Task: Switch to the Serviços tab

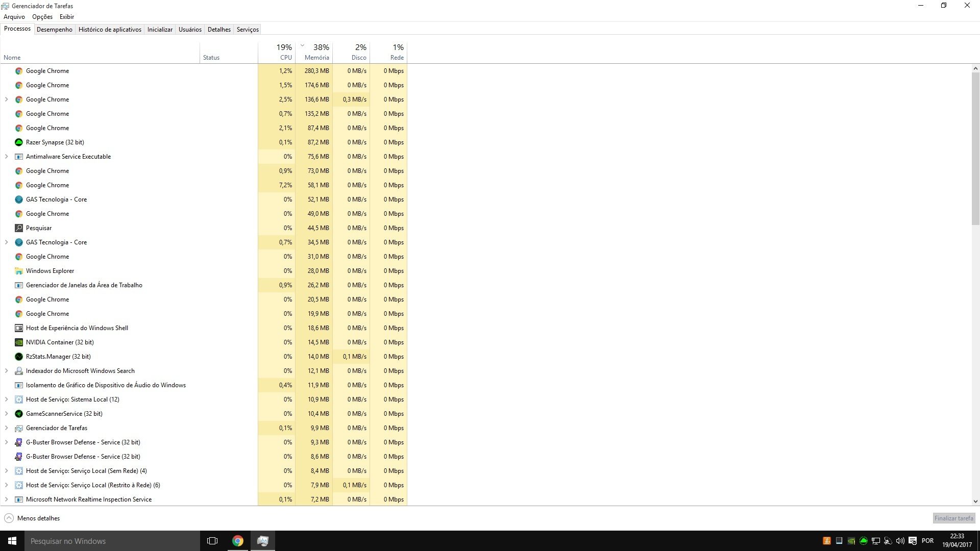Action: [x=248, y=30]
